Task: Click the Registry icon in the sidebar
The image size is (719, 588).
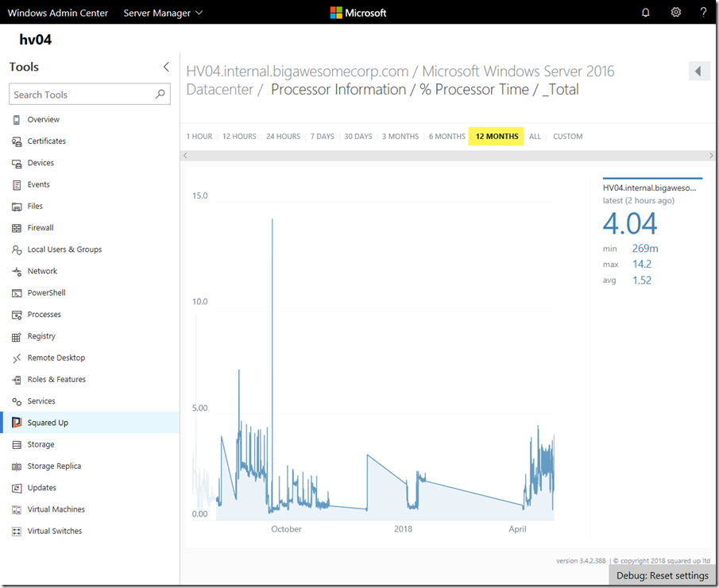Action: (x=17, y=337)
